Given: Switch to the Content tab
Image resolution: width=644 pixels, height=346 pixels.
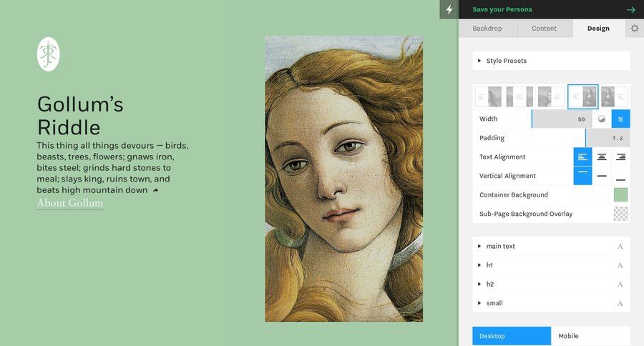Looking at the screenshot, I should [544, 29].
